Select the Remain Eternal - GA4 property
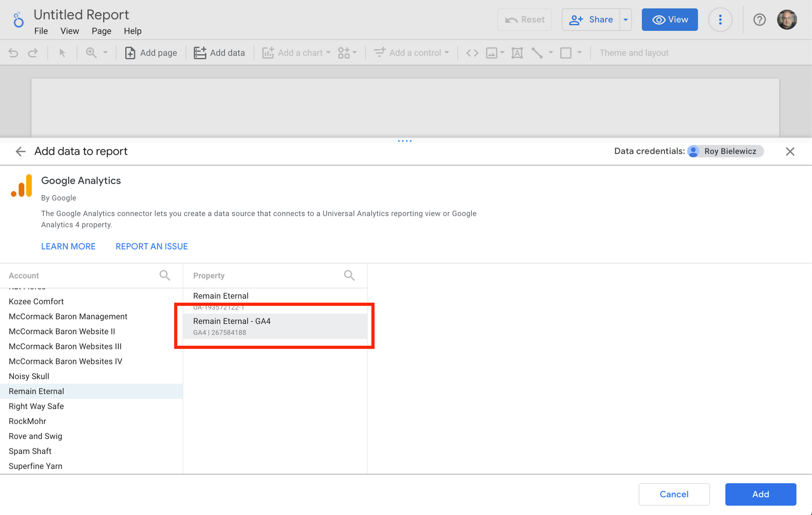Screen dimensions: 812x515 [275, 326]
